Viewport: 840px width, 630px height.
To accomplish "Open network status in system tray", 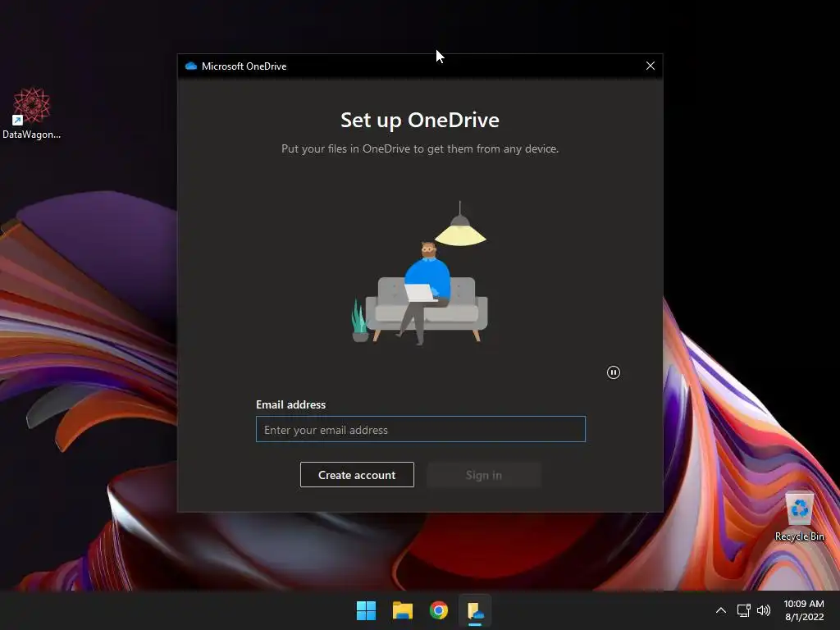I will [x=743, y=610].
